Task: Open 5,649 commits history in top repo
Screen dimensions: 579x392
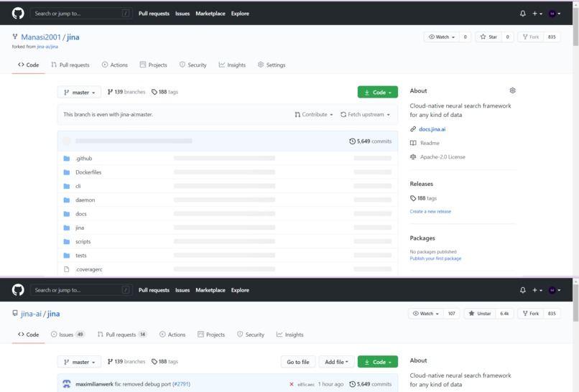Action: coord(371,141)
